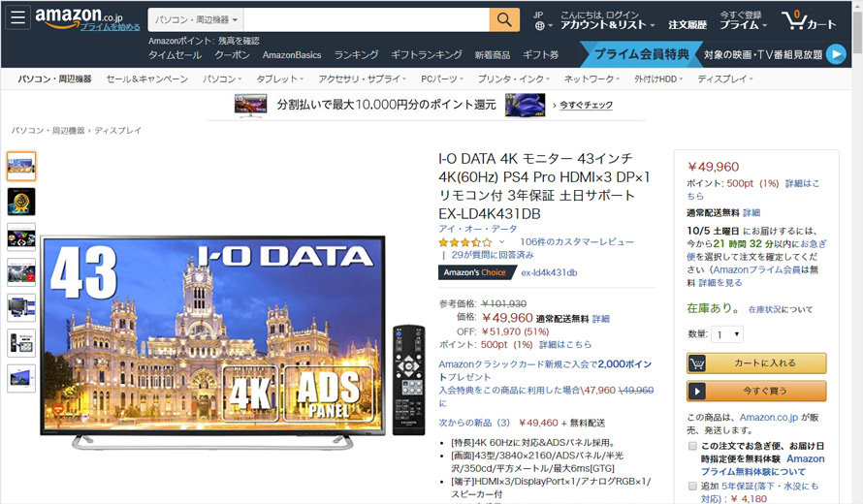Open the タイムセール nav item
Viewport: 863px width, 504px height.
[x=175, y=55]
